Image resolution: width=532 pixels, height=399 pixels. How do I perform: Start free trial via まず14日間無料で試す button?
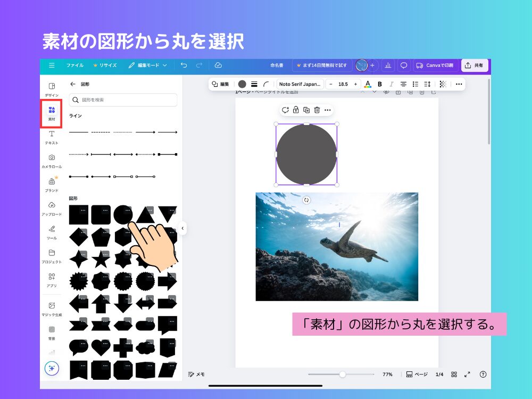[x=322, y=65]
